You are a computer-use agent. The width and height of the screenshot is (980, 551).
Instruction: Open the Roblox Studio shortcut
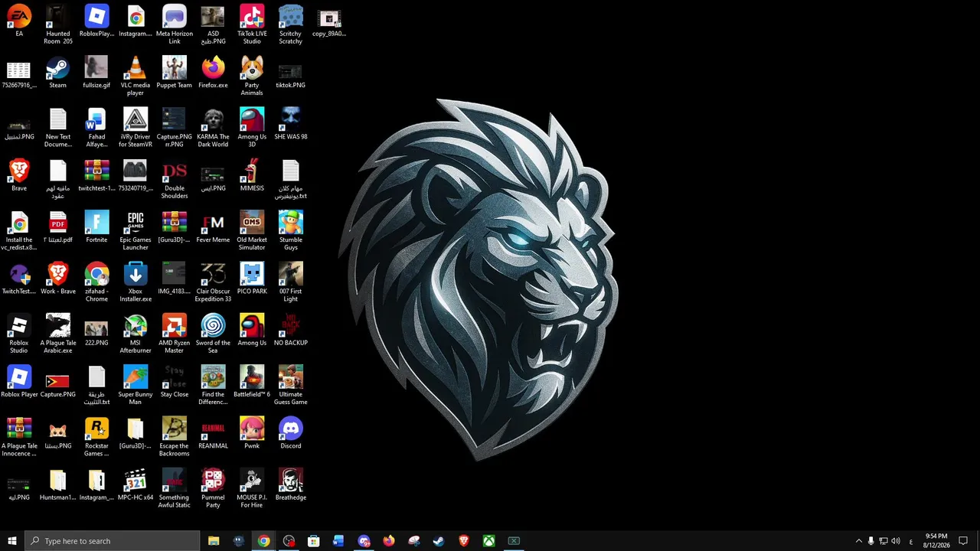tap(19, 332)
